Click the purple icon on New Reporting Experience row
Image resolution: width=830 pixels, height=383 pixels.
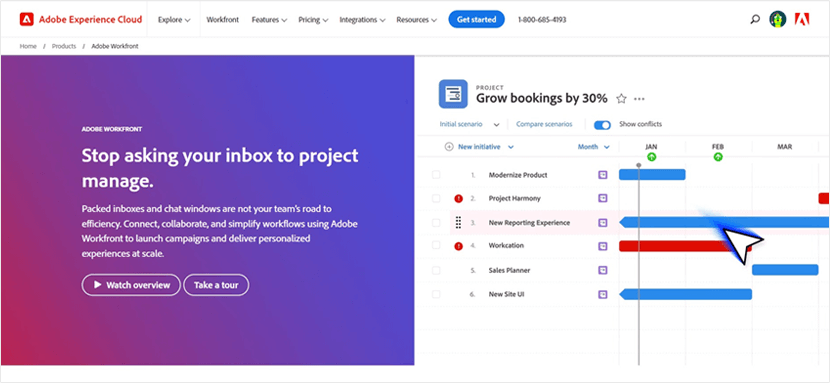click(x=602, y=223)
